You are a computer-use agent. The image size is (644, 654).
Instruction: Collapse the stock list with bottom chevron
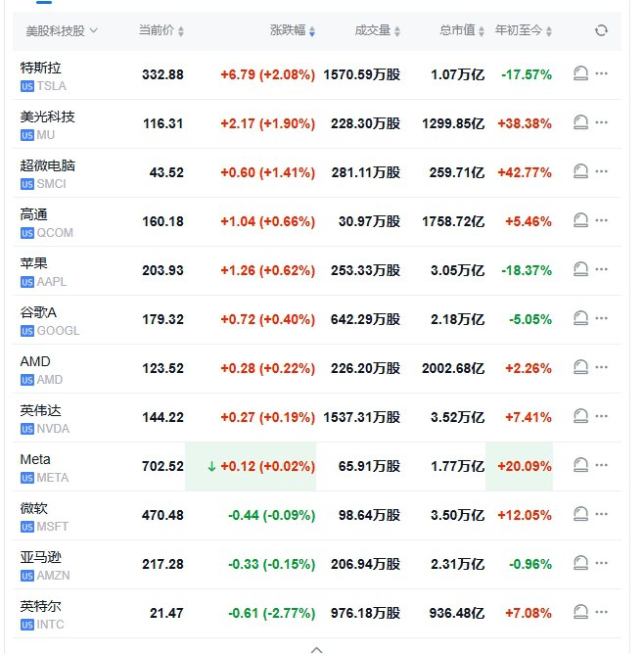pyautogui.click(x=317, y=649)
